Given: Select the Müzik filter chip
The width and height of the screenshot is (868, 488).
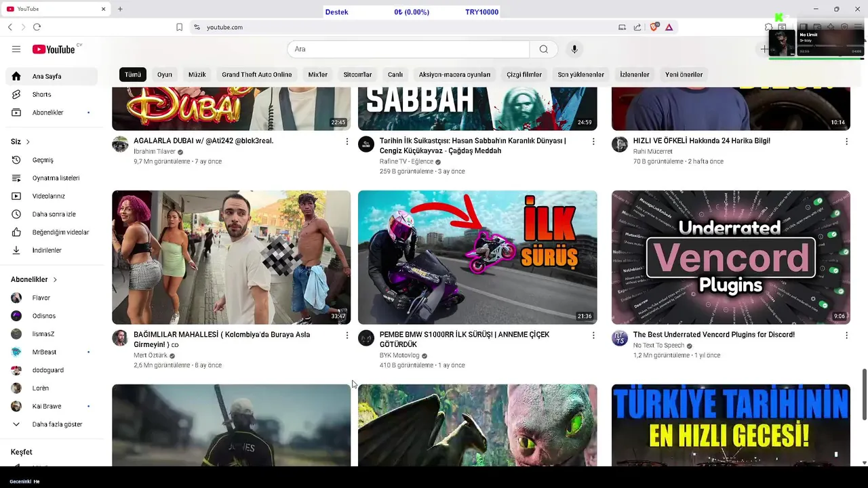Looking at the screenshot, I should pyautogui.click(x=197, y=75).
